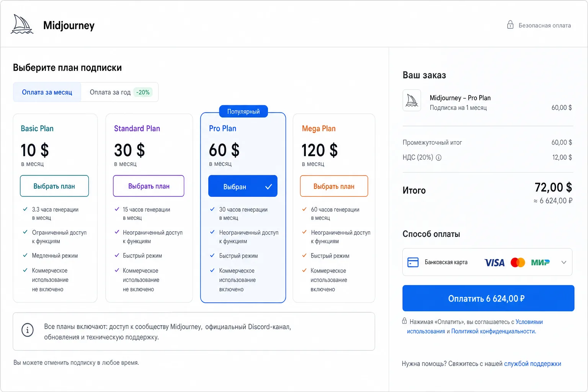Click the Банковская карта payment option

(x=487, y=262)
